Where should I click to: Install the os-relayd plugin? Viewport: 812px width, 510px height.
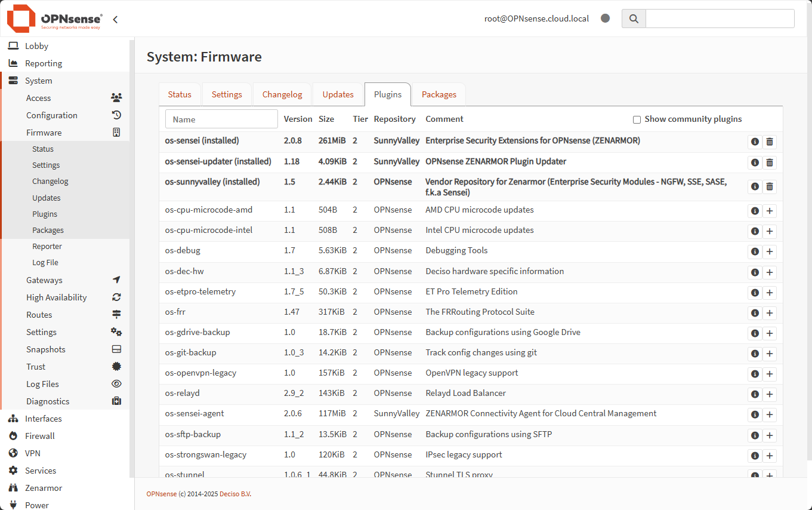(x=770, y=394)
